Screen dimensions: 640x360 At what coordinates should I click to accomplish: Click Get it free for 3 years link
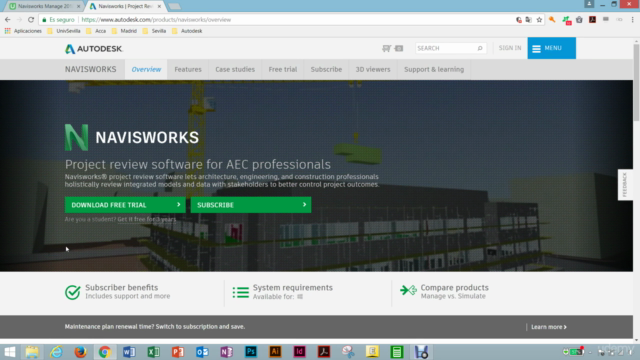(147, 219)
